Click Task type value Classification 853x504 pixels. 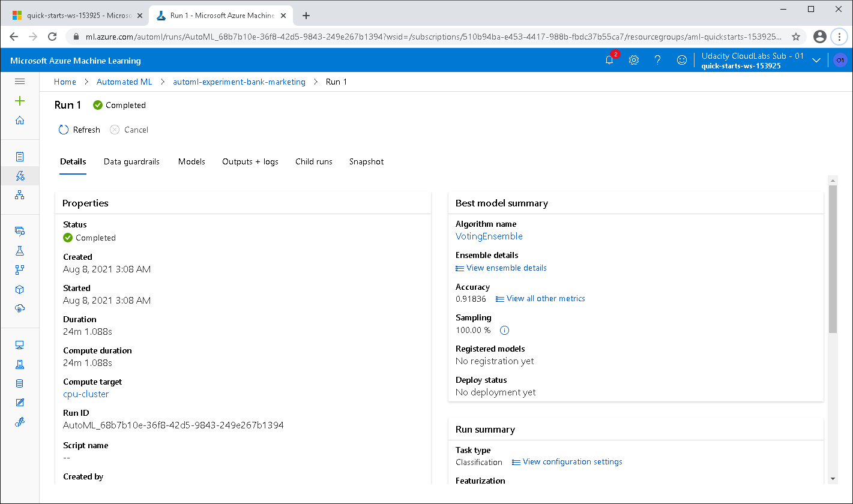(x=479, y=462)
